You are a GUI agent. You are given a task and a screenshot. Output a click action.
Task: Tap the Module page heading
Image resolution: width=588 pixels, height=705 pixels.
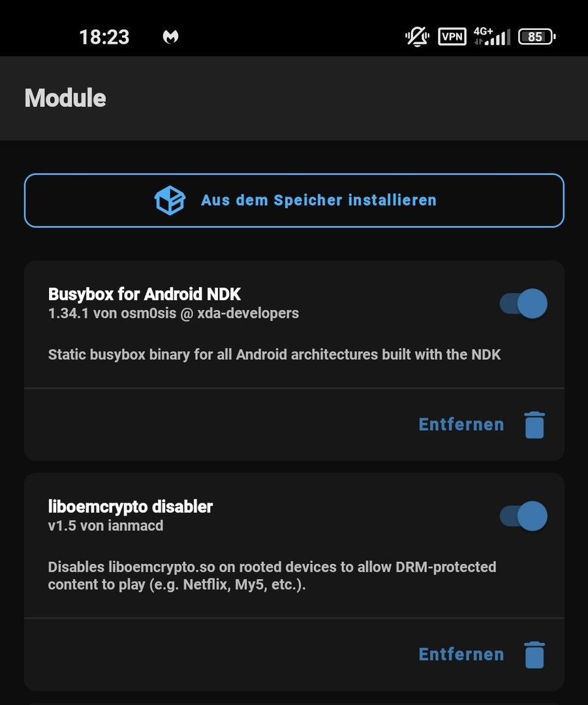(x=65, y=99)
